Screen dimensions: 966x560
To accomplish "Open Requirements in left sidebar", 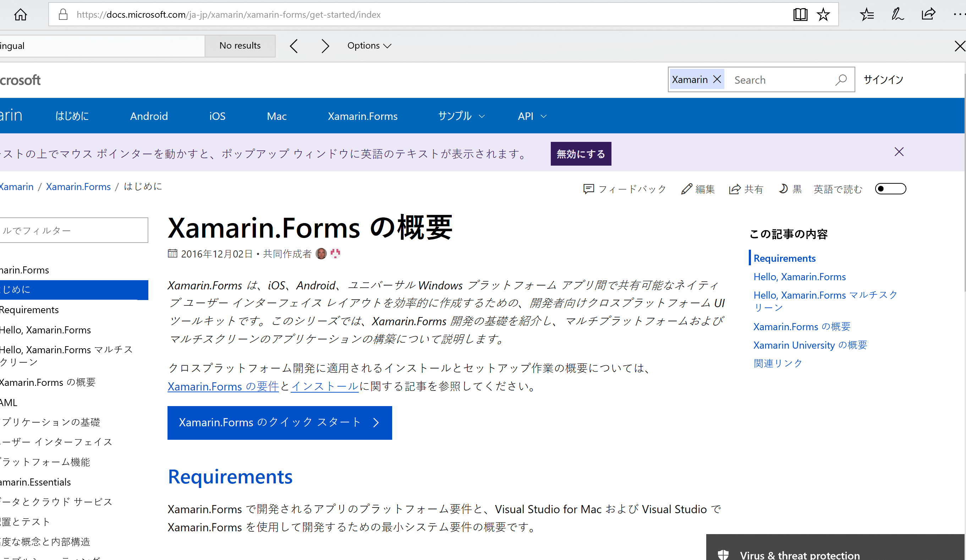I will pyautogui.click(x=29, y=310).
